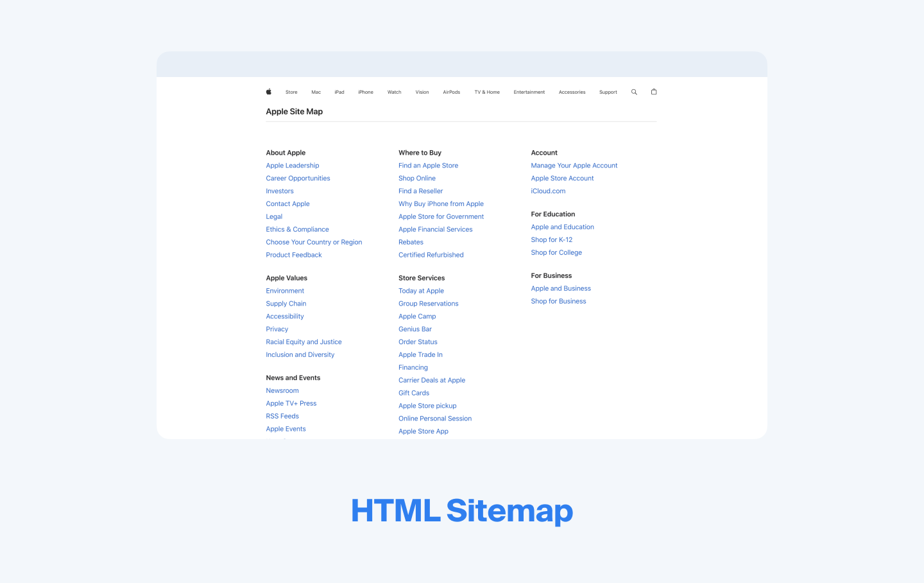924x583 pixels.
Task: Open the Shop Online link
Action: pyautogui.click(x=417, y=178)
